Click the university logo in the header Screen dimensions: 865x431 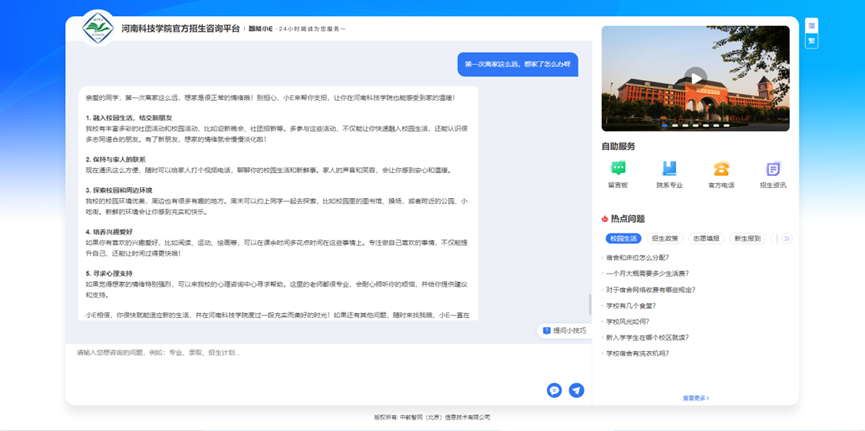pos(98,28)
